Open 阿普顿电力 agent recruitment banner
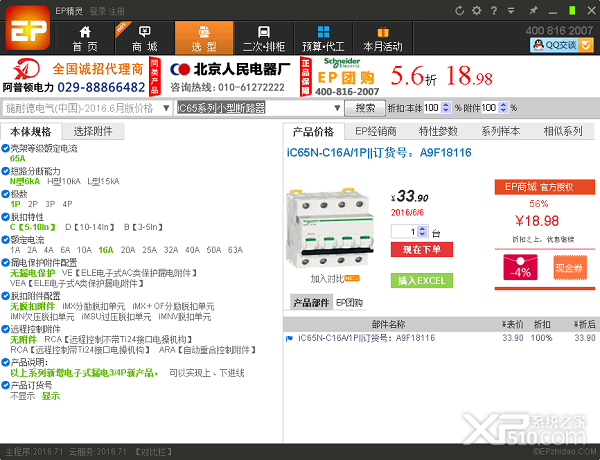Viewport: 600px width, 460px height. [75, 77]
